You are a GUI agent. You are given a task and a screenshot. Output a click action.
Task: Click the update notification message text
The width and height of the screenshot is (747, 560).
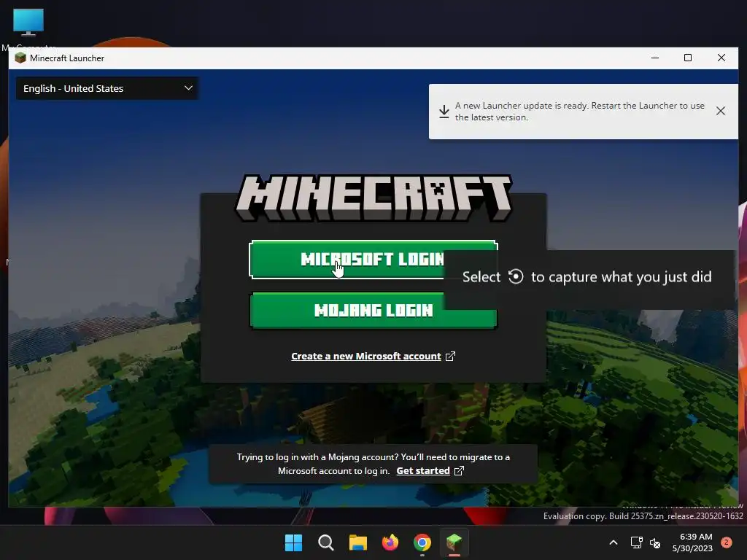pyautogui.click(x=579, y=112)
